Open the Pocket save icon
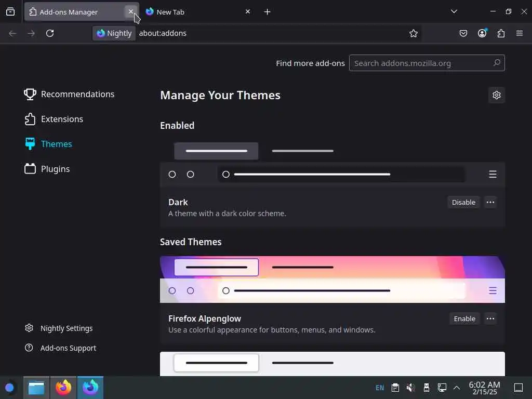The image size is (532, 399). point(463,33)
